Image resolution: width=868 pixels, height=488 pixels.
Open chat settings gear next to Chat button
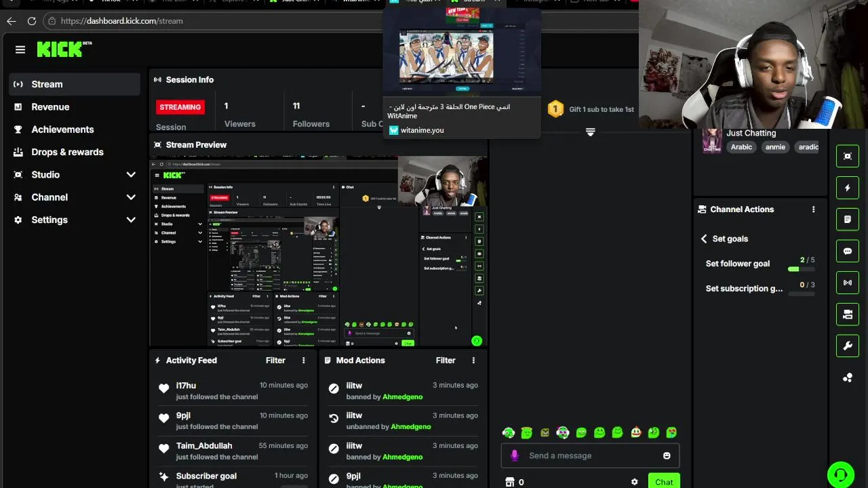pyautogui.click(x=634, y=482)
